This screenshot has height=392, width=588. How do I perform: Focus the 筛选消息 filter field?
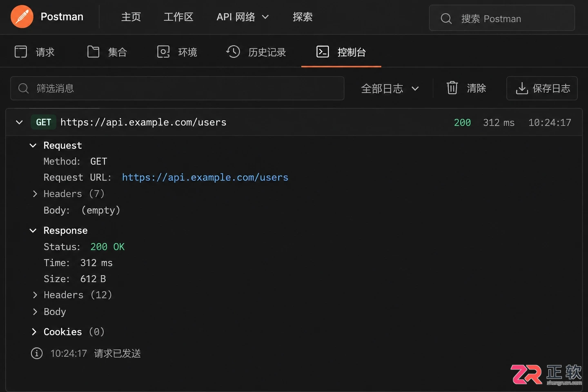tap(177, 88)
